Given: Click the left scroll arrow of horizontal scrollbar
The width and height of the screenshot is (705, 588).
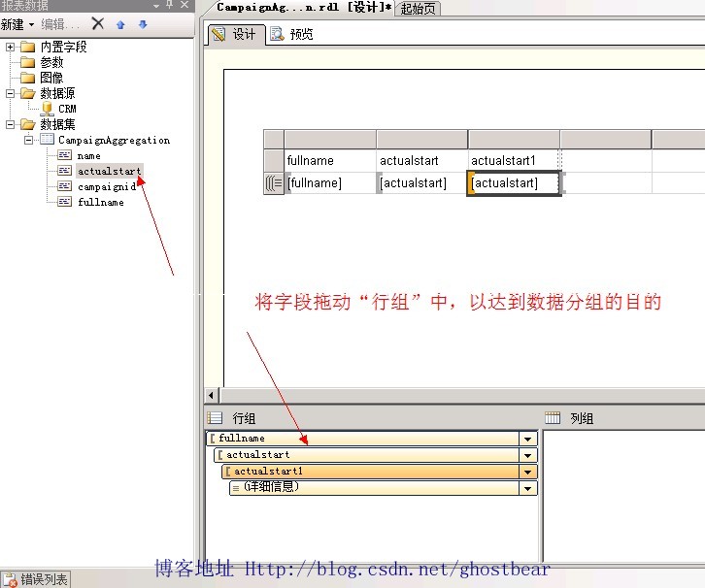Looking at the screenshot, I should pyautogui.click(x=212, y=396).
